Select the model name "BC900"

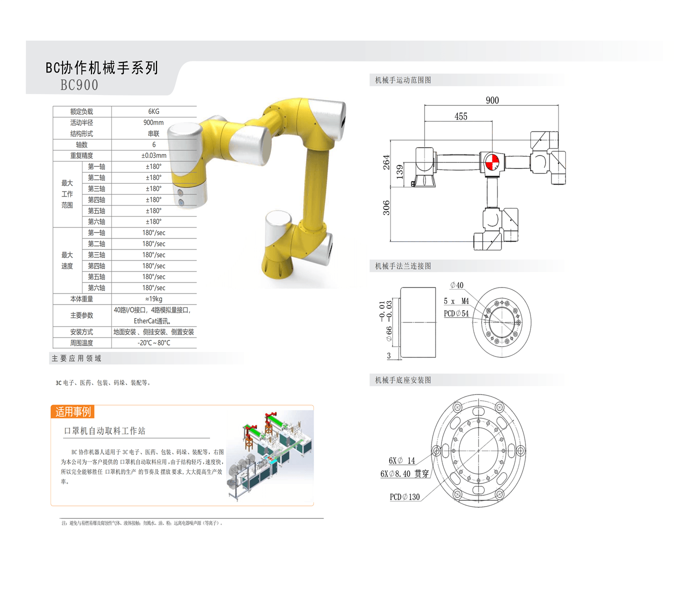[79, 85]
